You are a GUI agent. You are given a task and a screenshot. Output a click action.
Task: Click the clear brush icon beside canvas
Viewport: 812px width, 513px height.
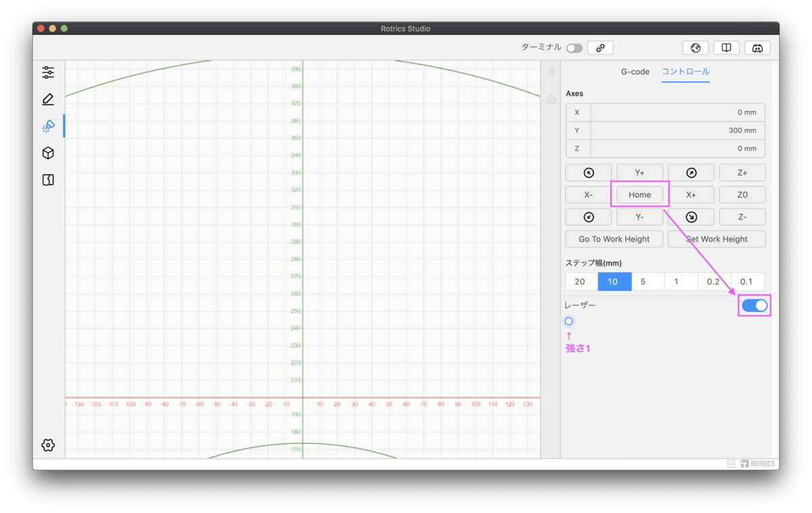click(x=551, y=99)
